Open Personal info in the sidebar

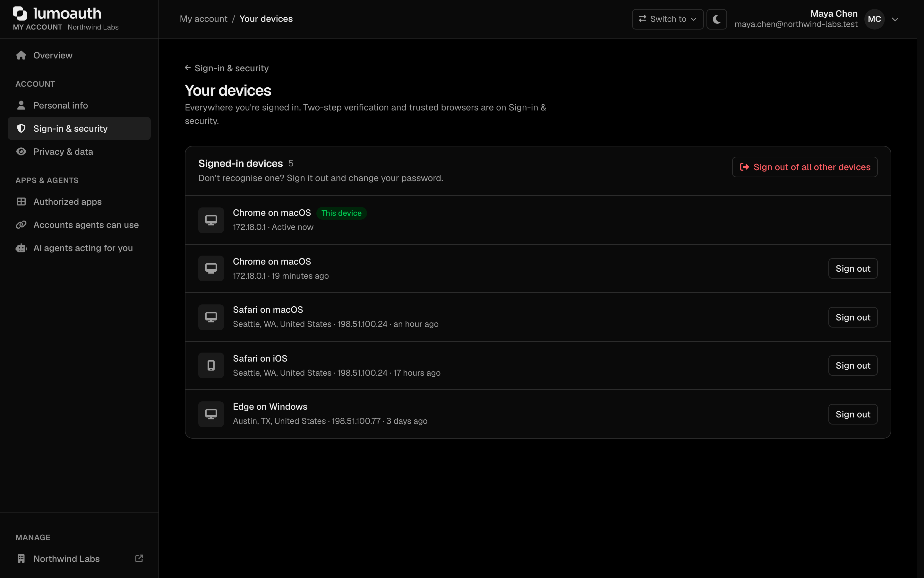(x=80, y=105)
